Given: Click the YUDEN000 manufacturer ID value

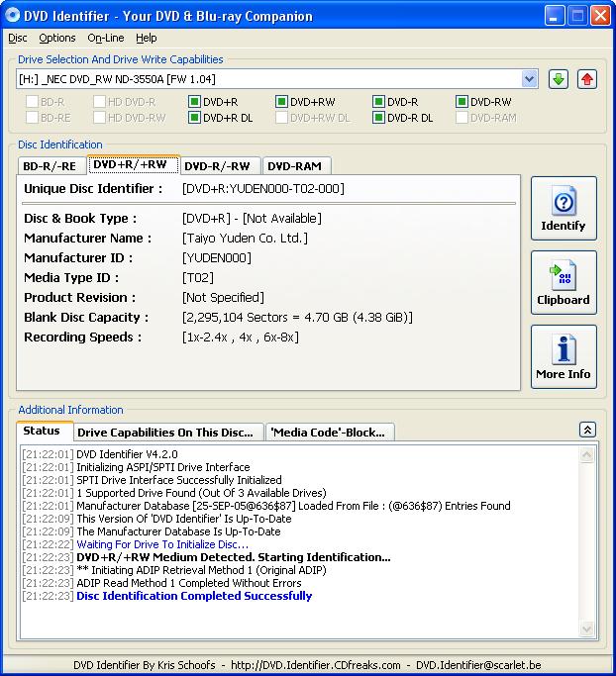Looking at the screenshot, I should 217,257.
